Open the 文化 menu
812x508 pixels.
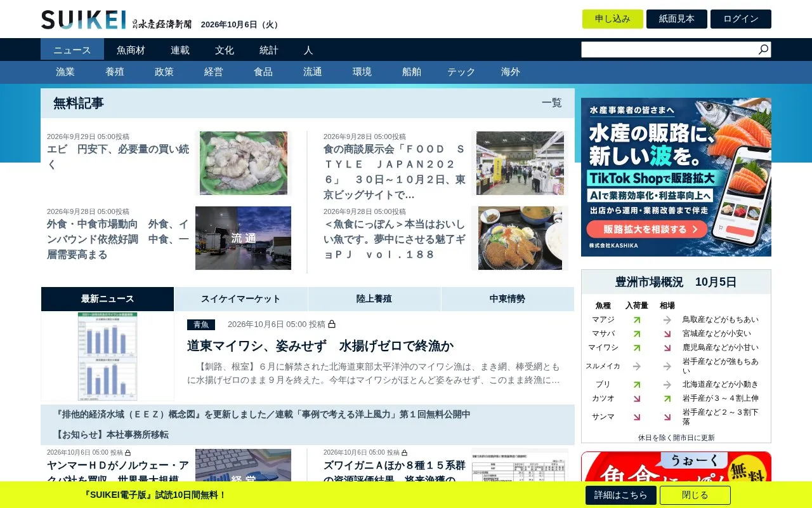coord(225,50)
